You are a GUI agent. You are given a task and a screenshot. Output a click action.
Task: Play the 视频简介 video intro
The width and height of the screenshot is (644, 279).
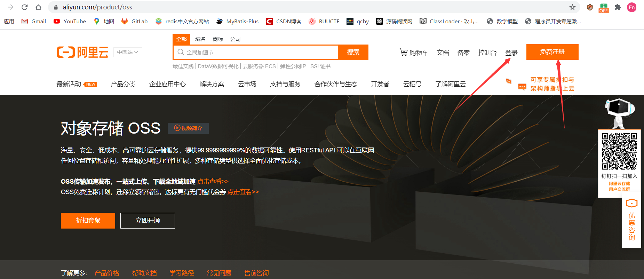[188, 128]
